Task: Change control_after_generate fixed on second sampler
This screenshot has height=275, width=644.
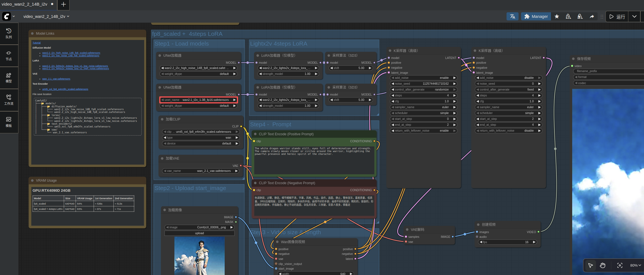Action: 508,90
